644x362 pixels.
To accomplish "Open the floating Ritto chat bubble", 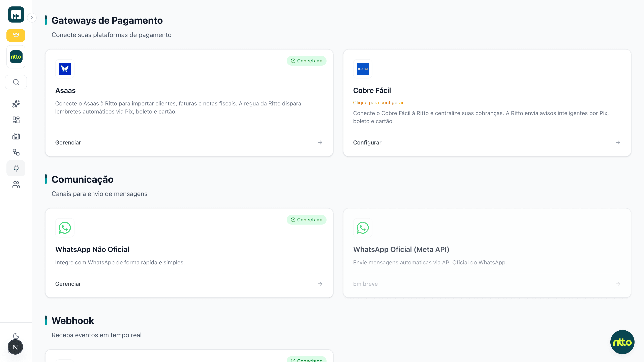I will tap(622, 342).
